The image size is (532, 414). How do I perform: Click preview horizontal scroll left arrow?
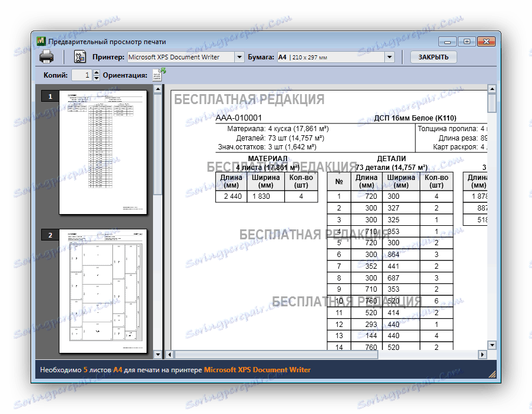coord(169,355)
